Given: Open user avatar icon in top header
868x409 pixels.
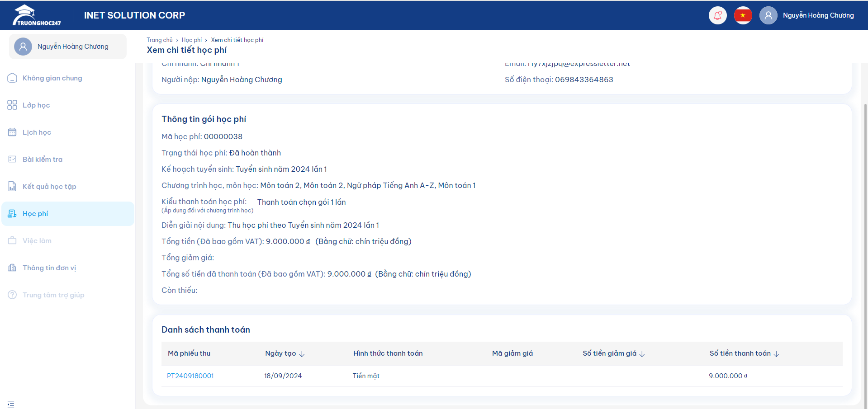Looking at the screenshot, I should [768, 15].
